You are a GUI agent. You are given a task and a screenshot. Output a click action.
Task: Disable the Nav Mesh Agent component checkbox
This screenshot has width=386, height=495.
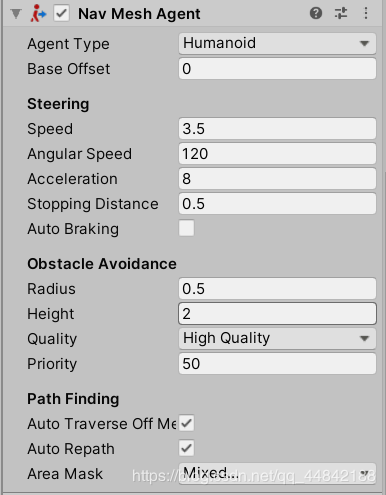tap(62, 14)
